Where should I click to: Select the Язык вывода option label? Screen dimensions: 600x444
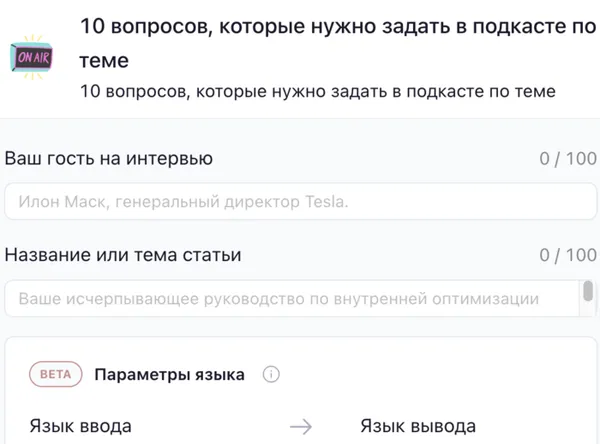tap(418, 426)
